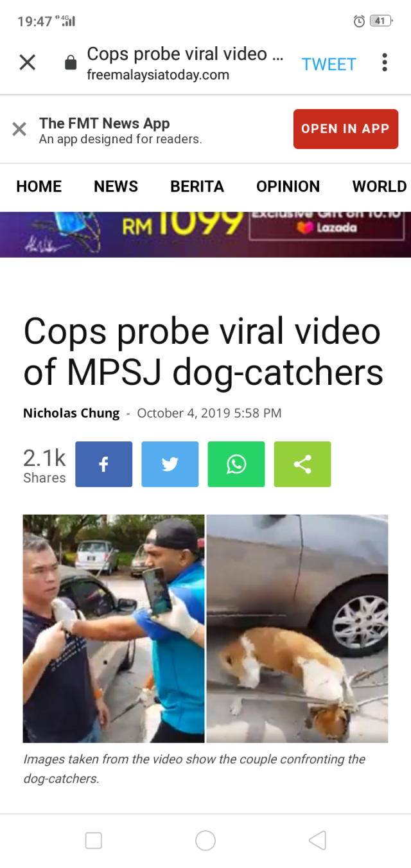Switch to the NEWS tab
Viewport: 411px width, 868px height.
point(116,186)
